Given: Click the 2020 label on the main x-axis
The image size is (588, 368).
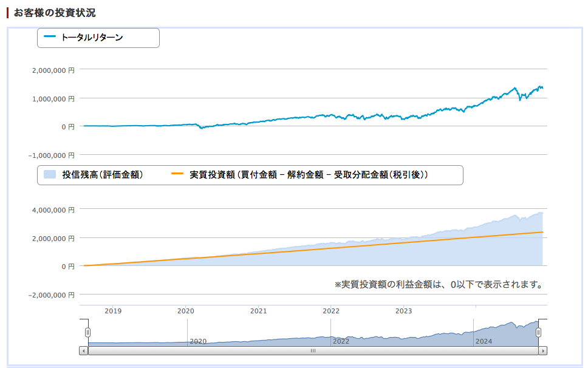Looking at the screenshot, I should click(186, 311).
